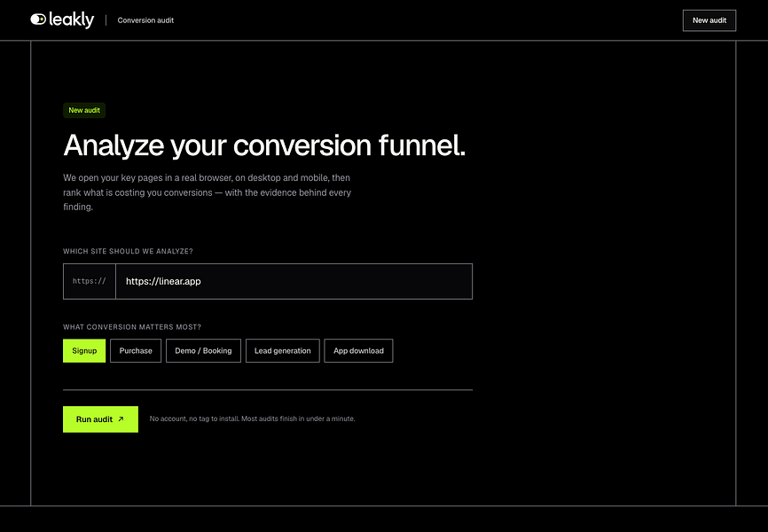Select the Signup conversion option
The height and width of the screenshot is (532, 768).
click(84, 351)
